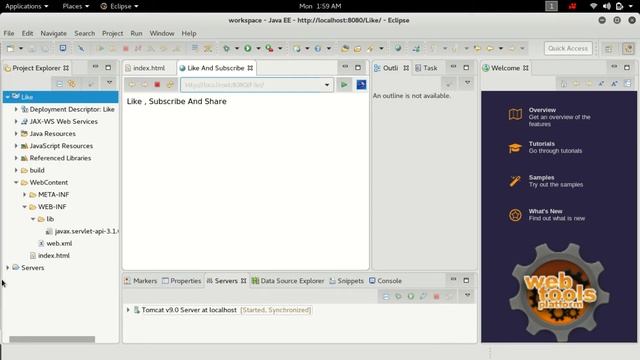Toggle Link with Editor in Project Explorer
The width and height of the screenshot is (640, 360).
pos(72,84)
